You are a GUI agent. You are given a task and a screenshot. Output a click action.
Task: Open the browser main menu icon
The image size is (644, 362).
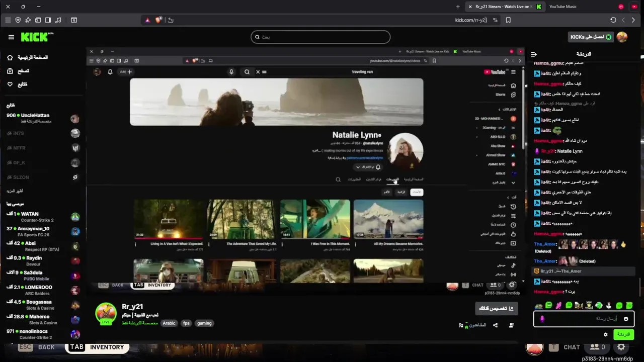[x=8, y=20]
